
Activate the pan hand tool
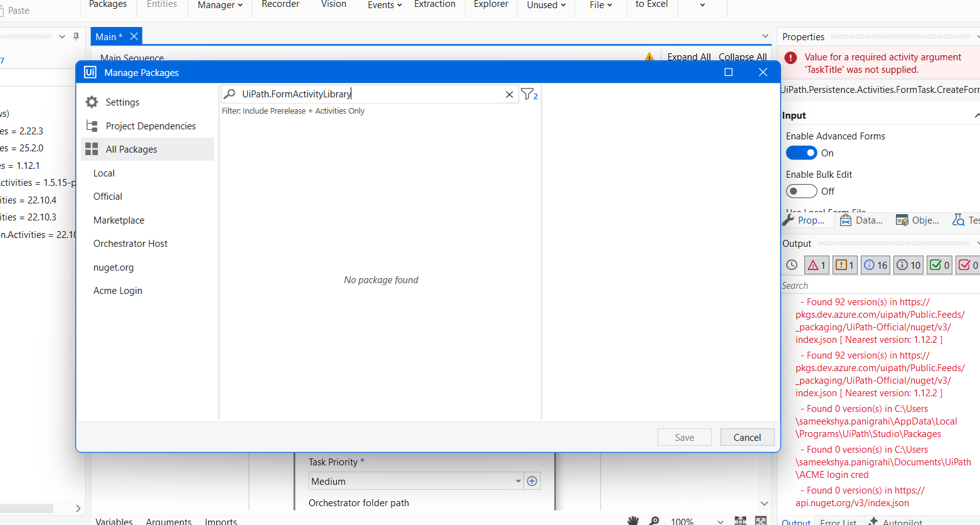[x=633, y=521]
